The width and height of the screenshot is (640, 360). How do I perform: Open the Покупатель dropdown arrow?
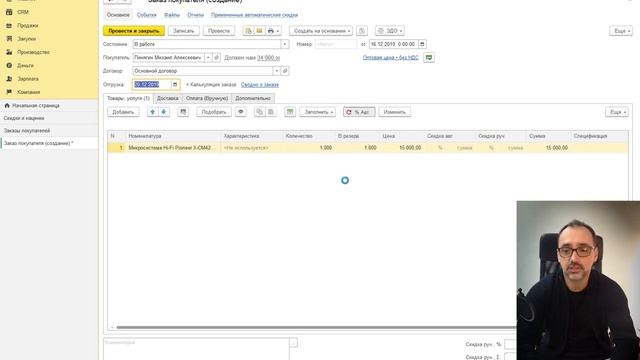click(208, 58)
